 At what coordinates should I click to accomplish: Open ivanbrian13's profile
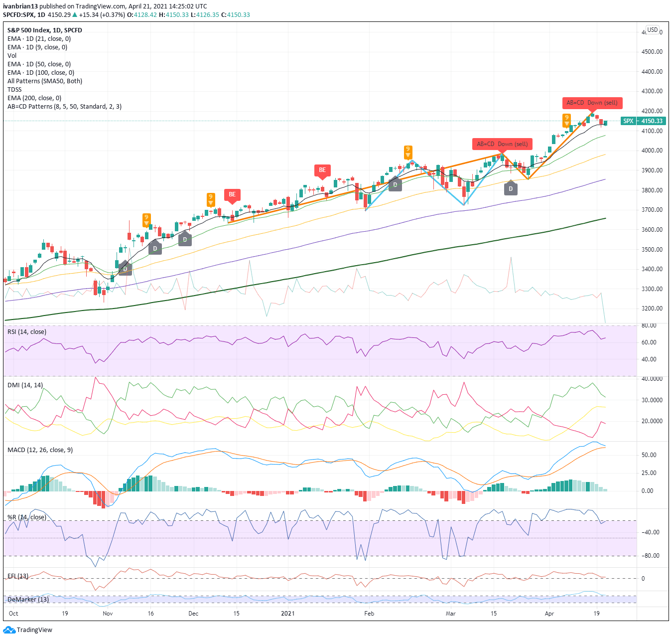[20, 5]
